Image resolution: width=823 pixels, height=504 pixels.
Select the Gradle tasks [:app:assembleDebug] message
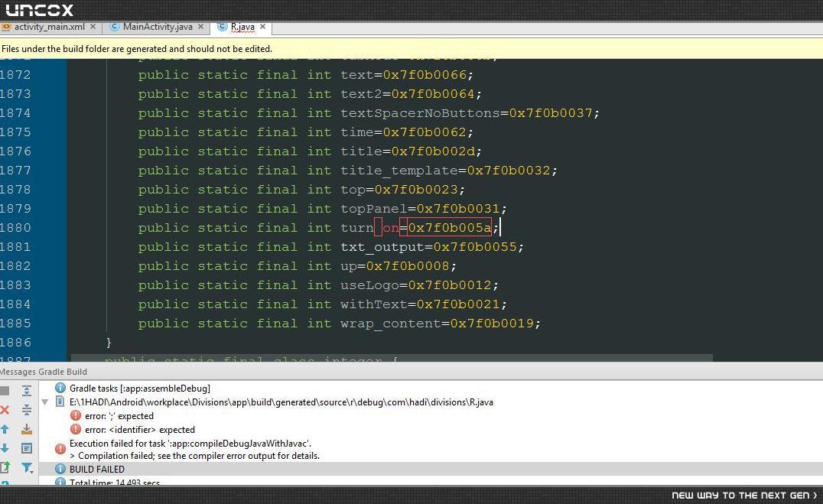pyautogui.click(x=140, y=389)
